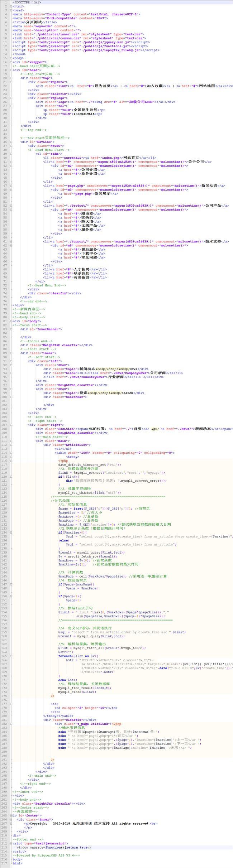This screenshot has width=233, height=868.
Task: Click the date_default_timezone_set line
Action: click(x=89, y=465)
